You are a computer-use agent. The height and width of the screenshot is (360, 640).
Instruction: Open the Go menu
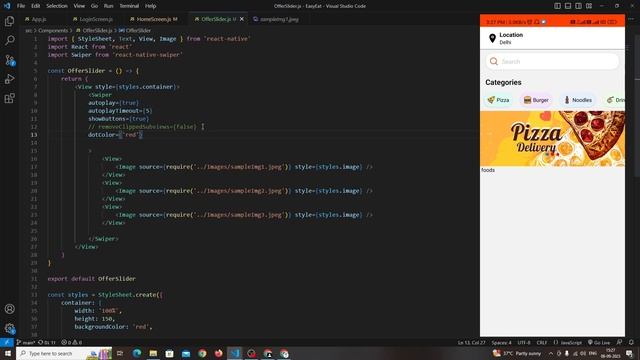click(94, 6)
